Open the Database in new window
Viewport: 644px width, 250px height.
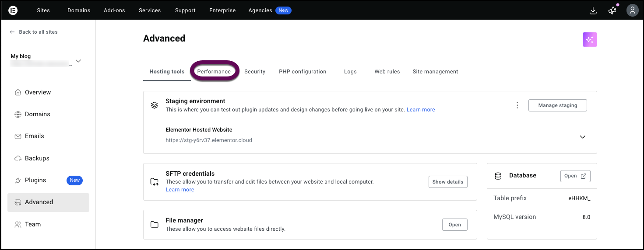point(575,176)
